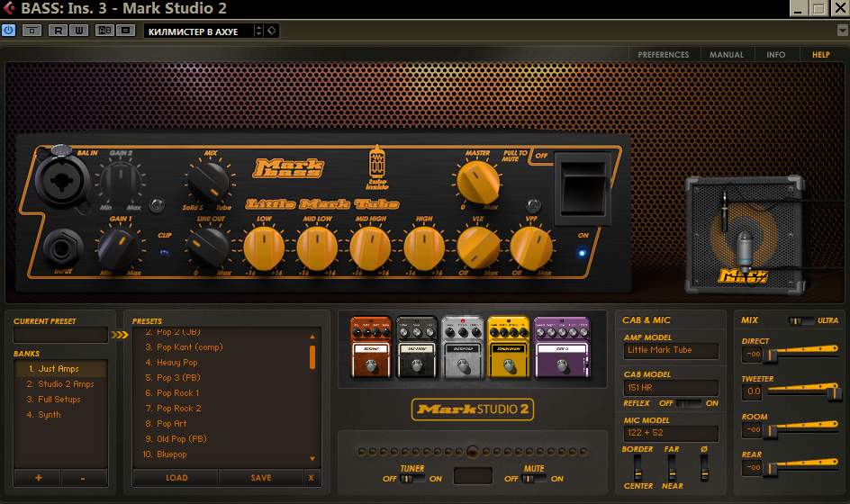Open the PREFERENCES menu
Screen dimensions: 850x504
click(663, 55)
